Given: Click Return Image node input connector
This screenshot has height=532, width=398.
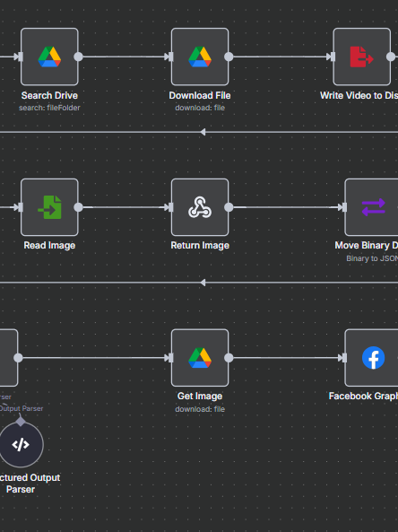Looking at the screenshot, I should [x=171, y=207].
